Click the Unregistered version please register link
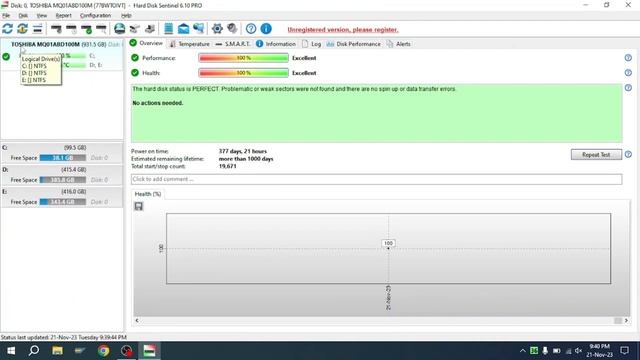 pos(343,29)
